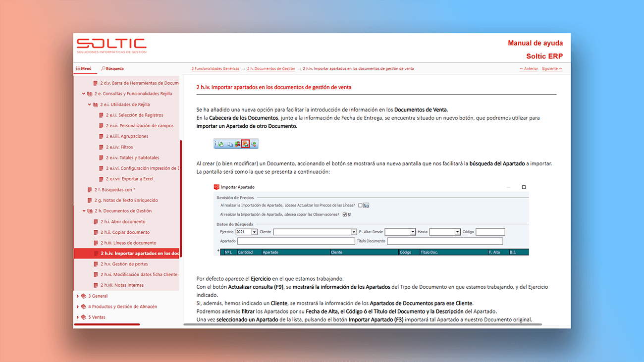Click the Siguiente navigation link
Image resolution: width=644 pixels, height=362 pixels.
(552, 68)
